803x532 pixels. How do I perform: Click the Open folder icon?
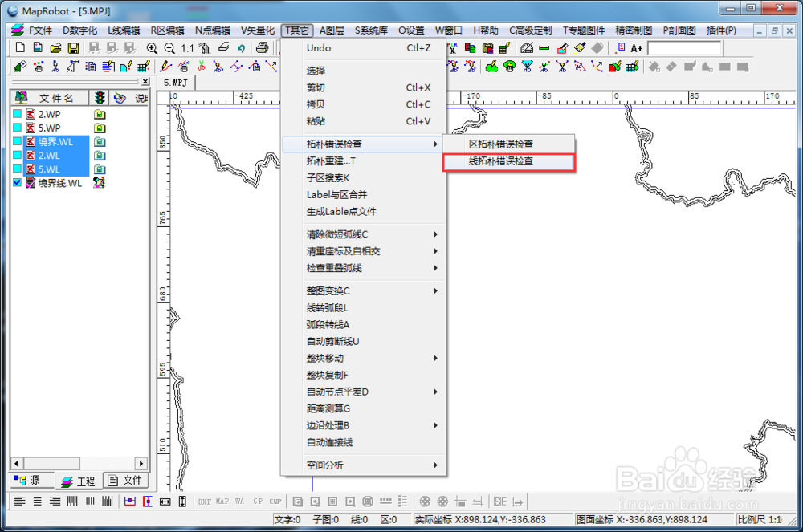56,48
